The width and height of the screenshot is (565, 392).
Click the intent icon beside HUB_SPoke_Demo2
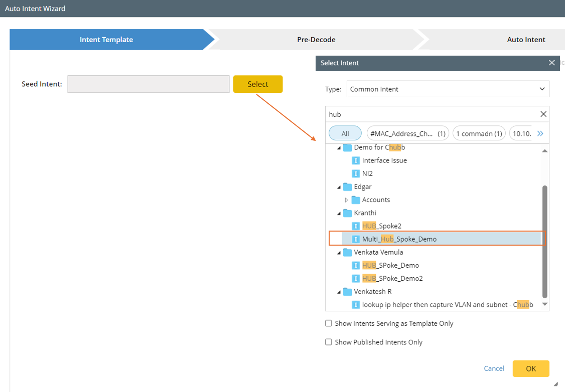point(356,278)
